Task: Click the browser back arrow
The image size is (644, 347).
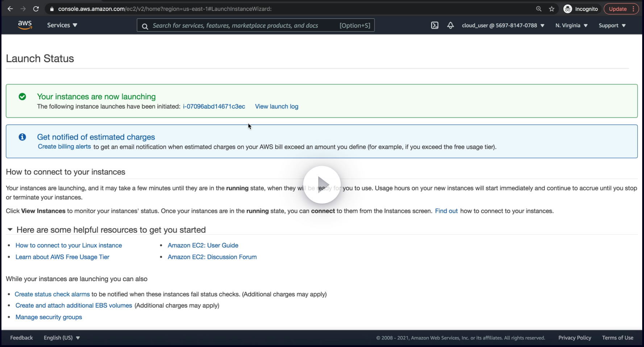Action: tap(10, 9)
